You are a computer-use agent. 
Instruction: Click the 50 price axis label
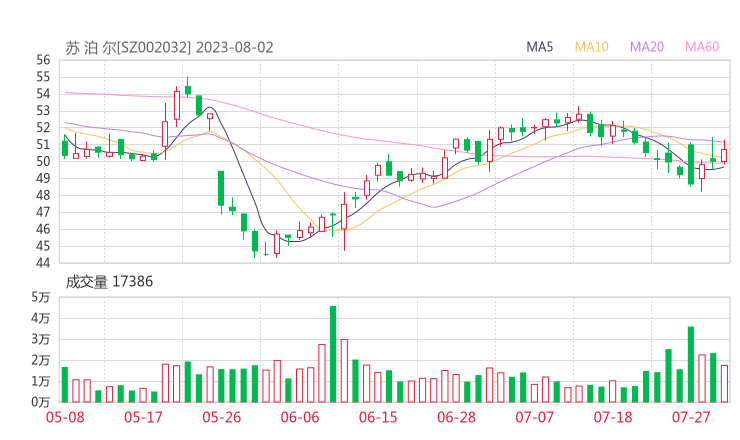43,161
